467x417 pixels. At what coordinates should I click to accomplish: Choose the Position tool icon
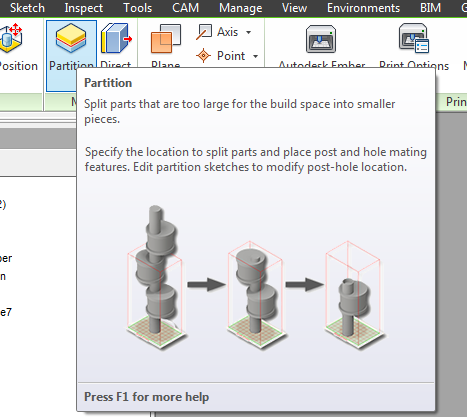10,38
